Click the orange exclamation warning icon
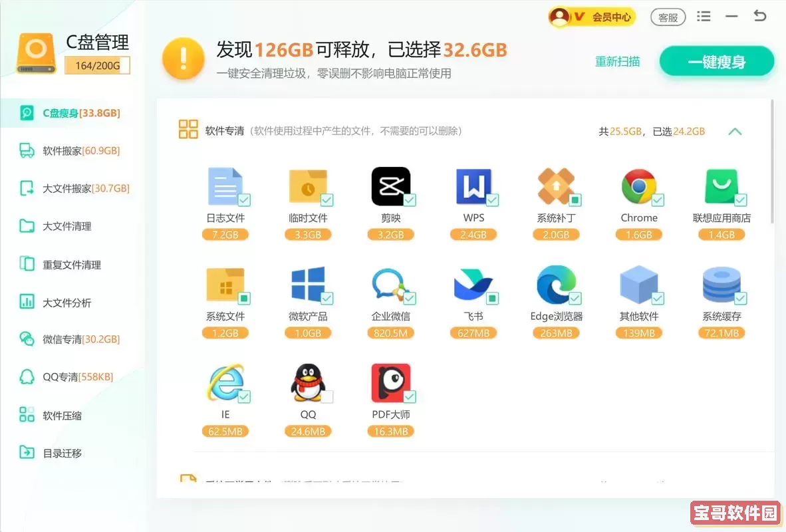This screenshot has height=532, width=786. tap(183, 59)
